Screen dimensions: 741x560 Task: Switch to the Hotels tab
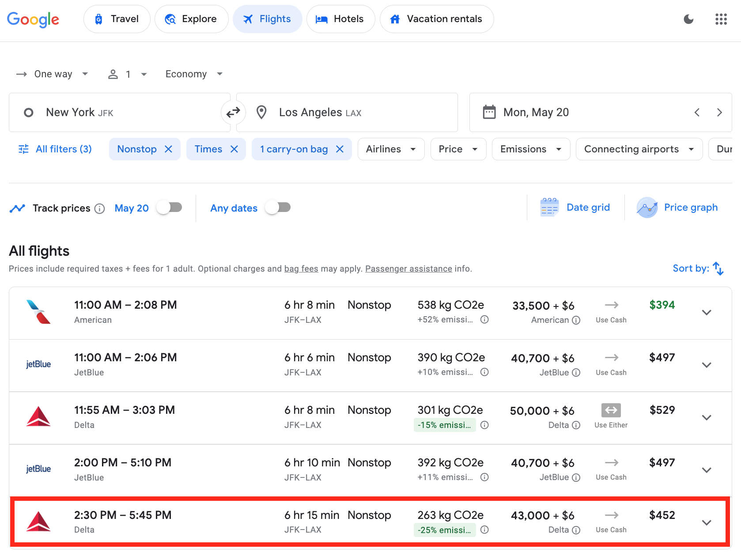pos(340,19)
